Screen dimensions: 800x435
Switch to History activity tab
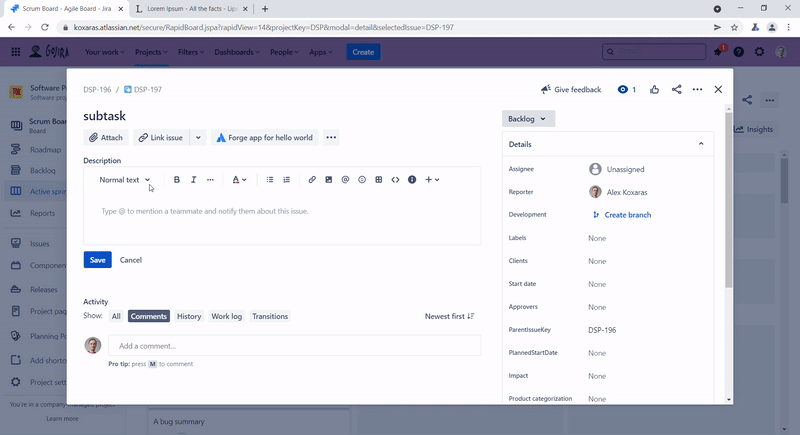(189, 316)
